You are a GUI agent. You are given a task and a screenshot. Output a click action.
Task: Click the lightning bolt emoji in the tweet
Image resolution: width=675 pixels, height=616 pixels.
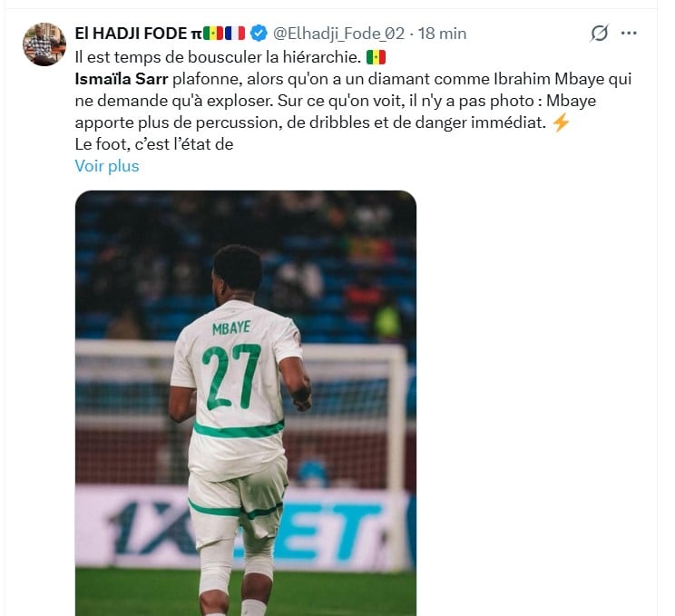(x=561, y=122)
